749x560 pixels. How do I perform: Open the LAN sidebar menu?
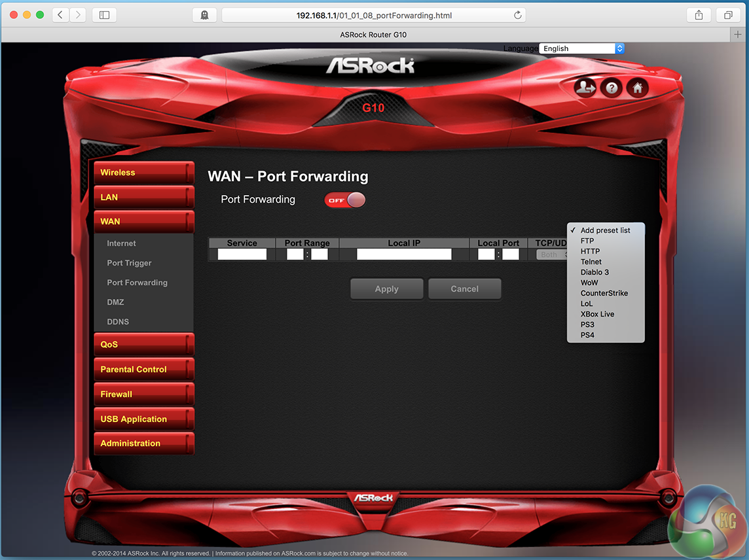pyautogui.click(x=144, y=197)
